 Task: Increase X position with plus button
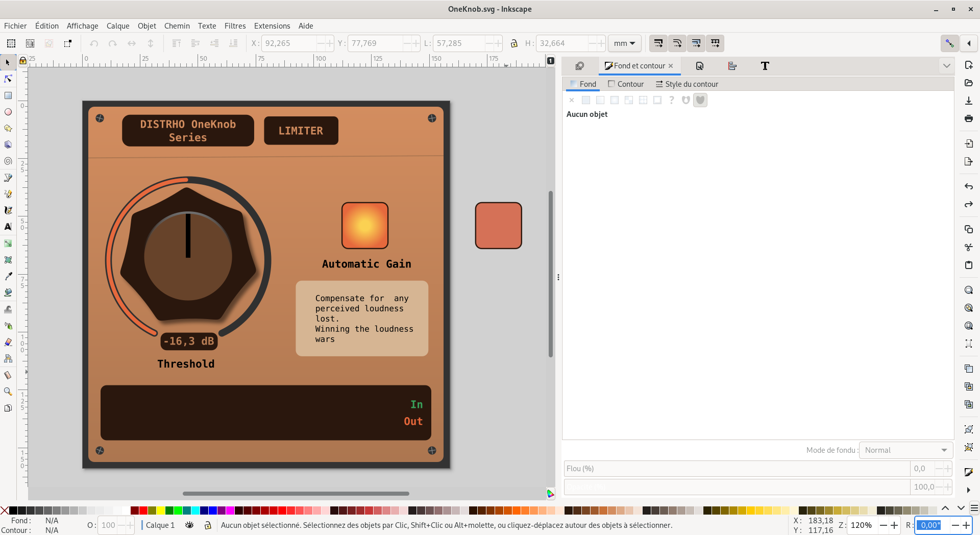[x=330, y=43]
